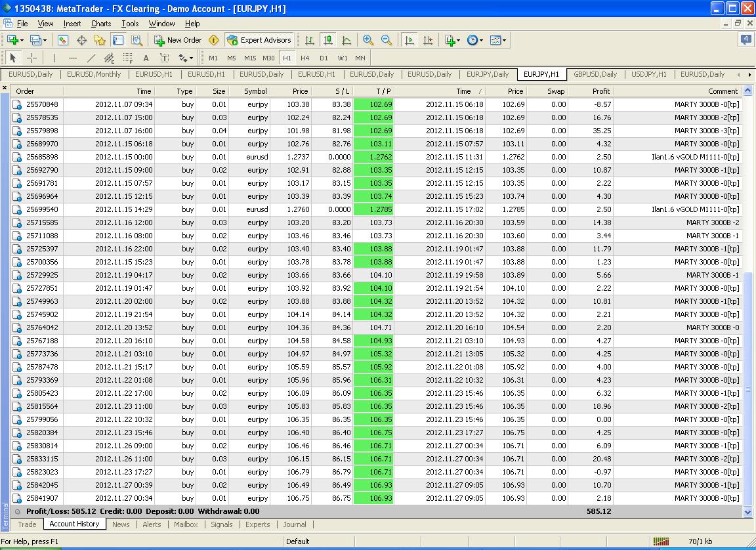Launch MetaEditor yellow diamond icon
This screenshot has height=550, width=756.
pos(214,41)
